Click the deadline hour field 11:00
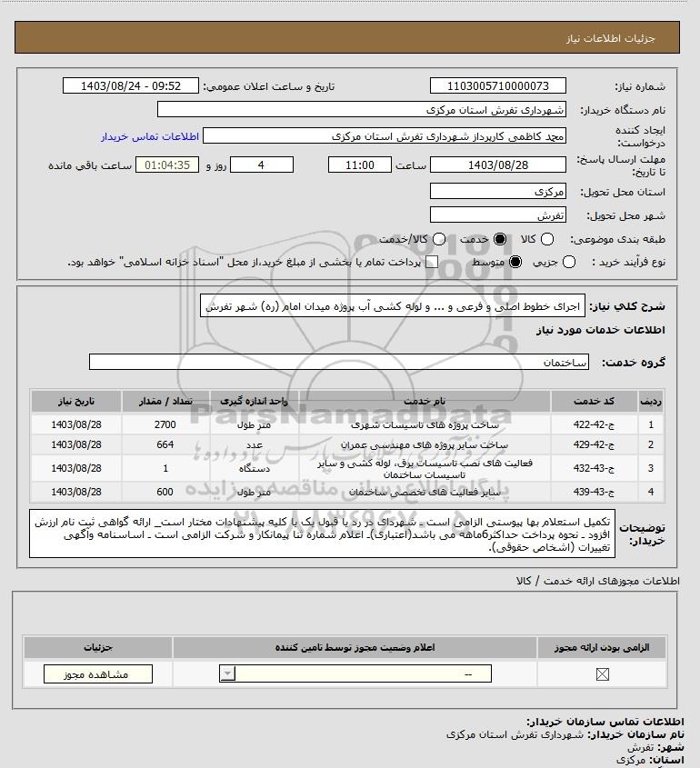The image size is (700, 768). click(360, 165)
